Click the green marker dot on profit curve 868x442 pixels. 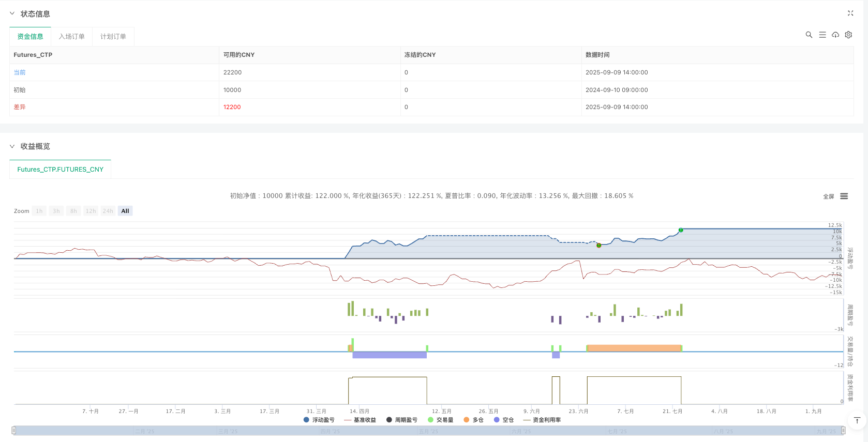[681, 230]
